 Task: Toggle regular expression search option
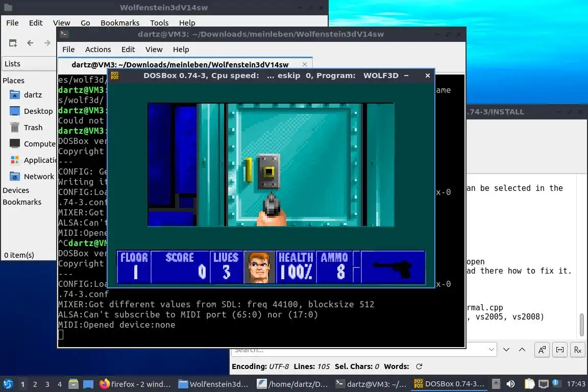pos(578,350)
